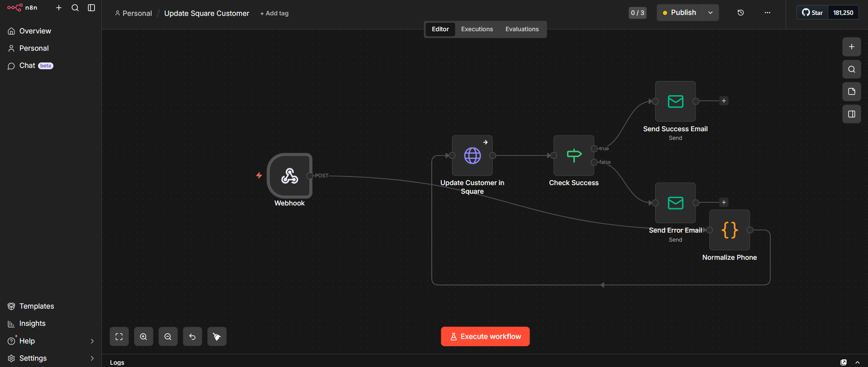This screenshot has width=868, height=367.
Task: Open the node search panel
Action: tap(852, 69)
